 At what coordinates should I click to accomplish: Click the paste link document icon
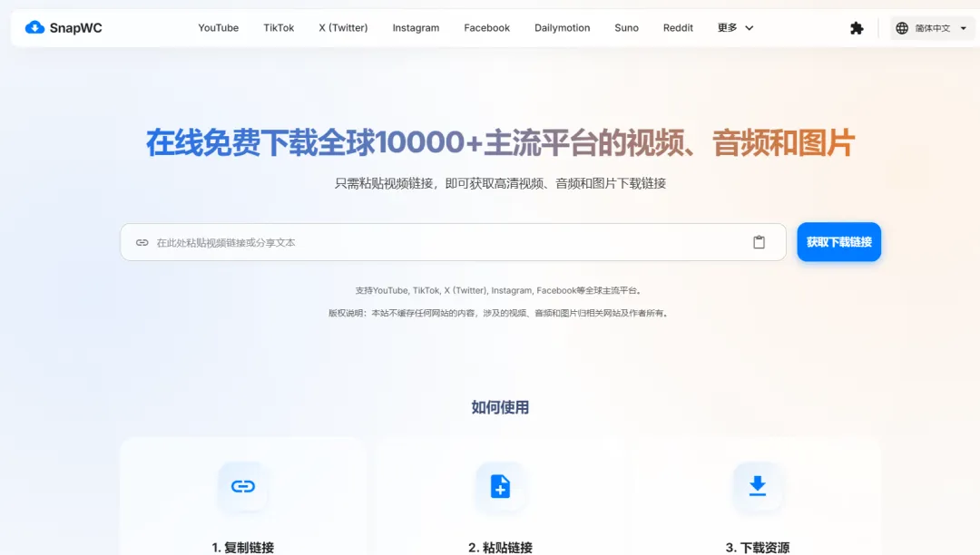pos(500,486)
